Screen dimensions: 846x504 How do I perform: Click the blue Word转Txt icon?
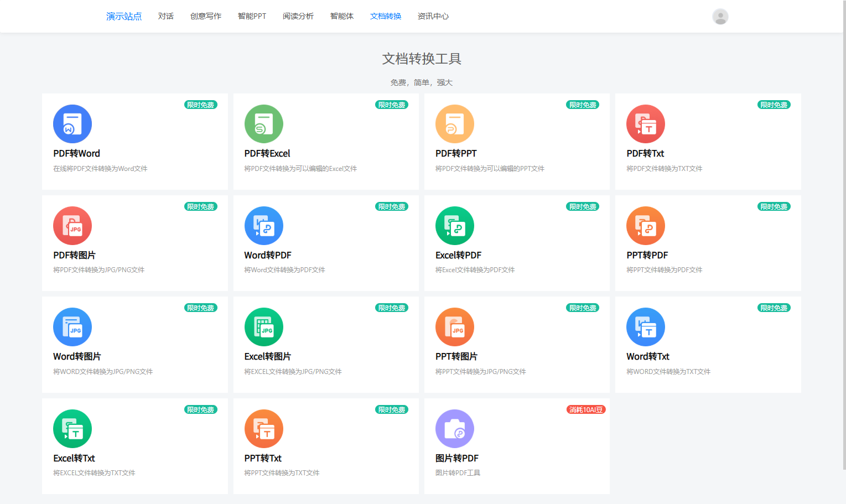pos(646,327)
